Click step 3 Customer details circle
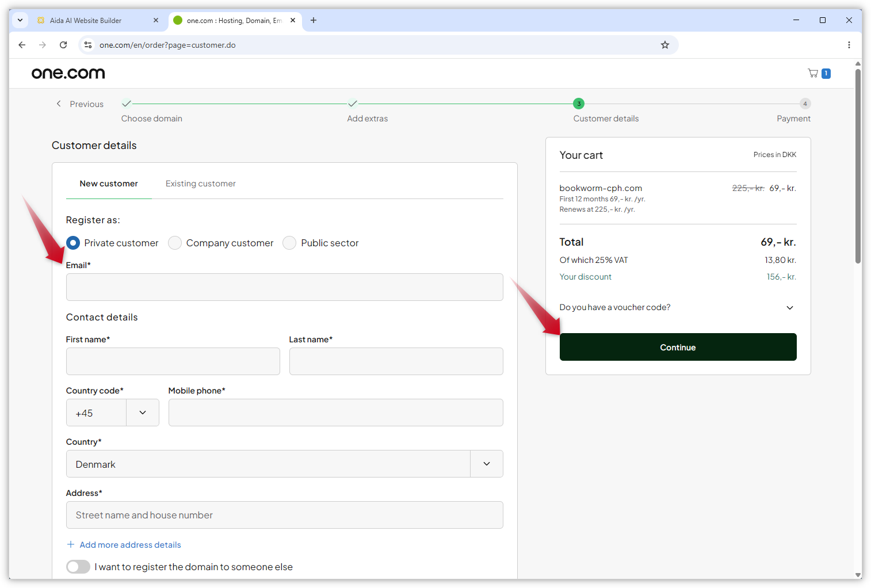 [579, 104]
